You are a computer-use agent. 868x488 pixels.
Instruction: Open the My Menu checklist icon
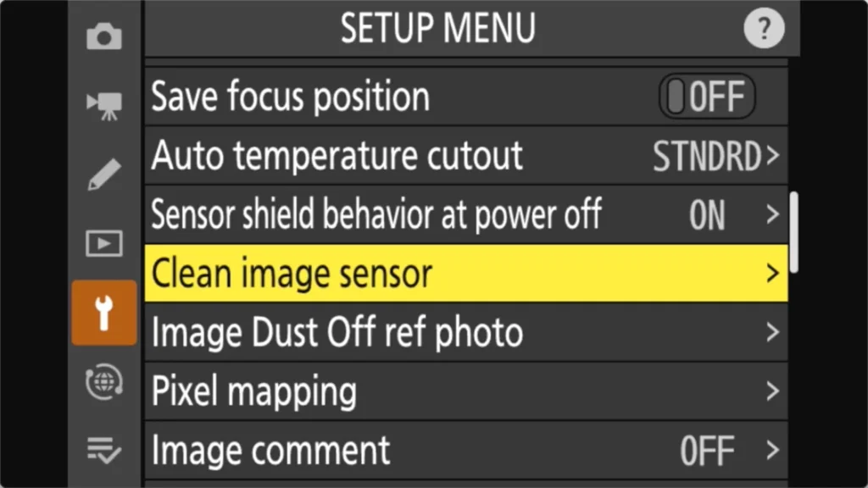click(x=104, y=450)
